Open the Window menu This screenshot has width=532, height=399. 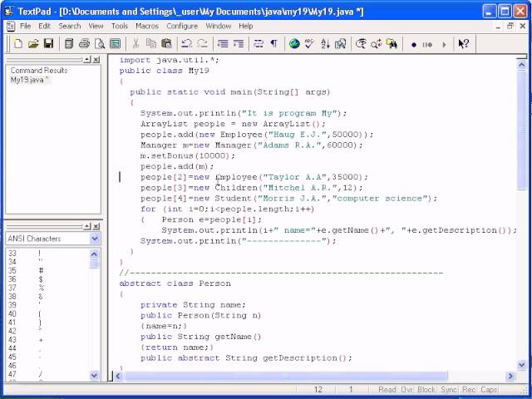point(218,26)
